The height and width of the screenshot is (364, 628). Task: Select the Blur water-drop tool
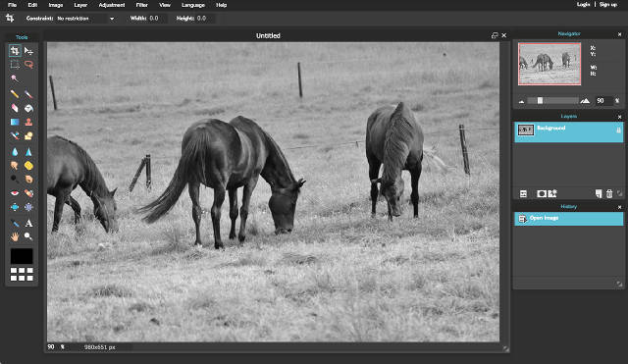pyautogui.click(x=15, y=152)
